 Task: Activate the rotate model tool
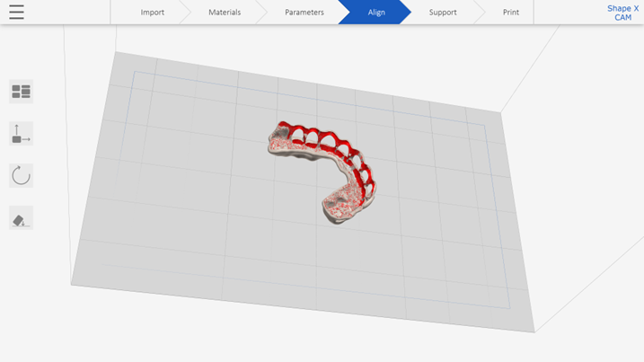click(x=21, y=175)
